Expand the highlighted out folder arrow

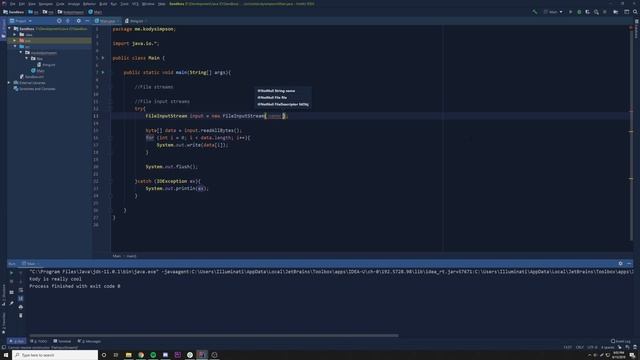(x=16, y=41)
